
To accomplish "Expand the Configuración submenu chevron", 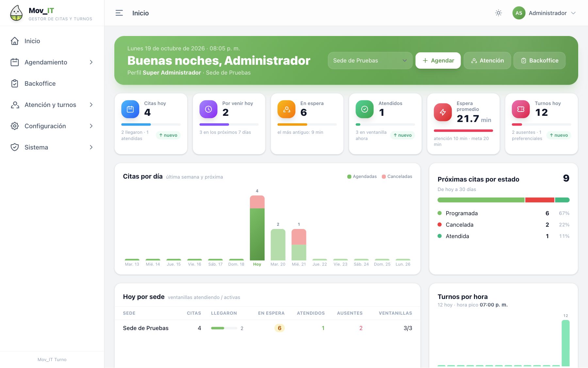I will (91, 126).
